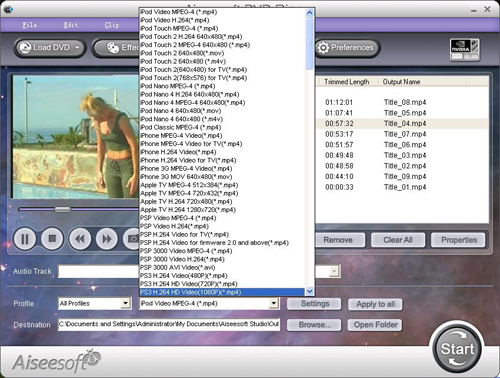Open the Edit menu
Screen dimensions: 500x378
[71, 25]
